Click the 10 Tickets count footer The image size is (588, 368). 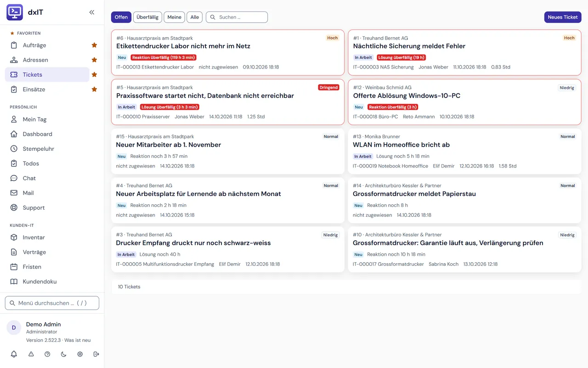pyautogui.click(x=129, y=287)
